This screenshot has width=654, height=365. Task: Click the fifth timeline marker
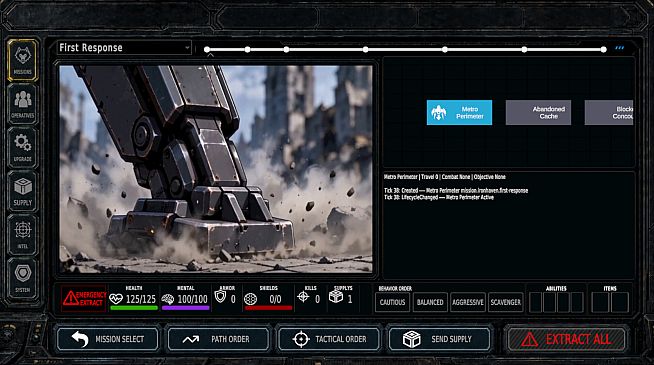[445, 50]
